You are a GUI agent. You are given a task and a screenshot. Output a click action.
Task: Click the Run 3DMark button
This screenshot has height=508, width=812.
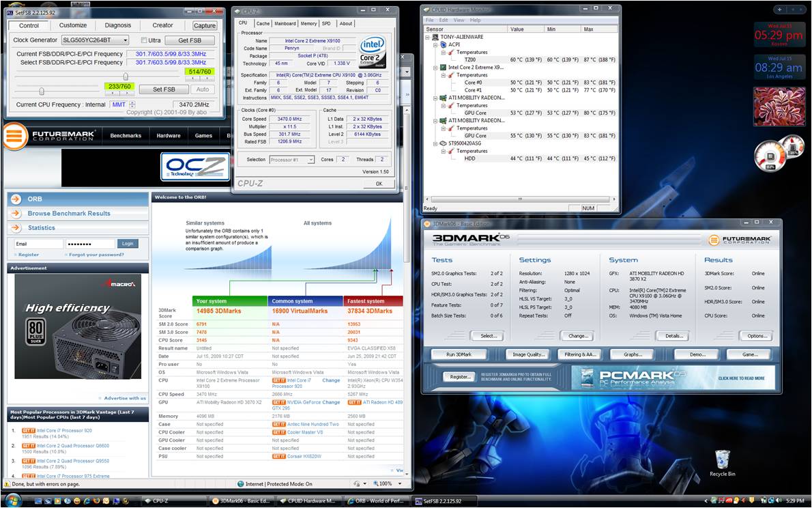point(459,354)
